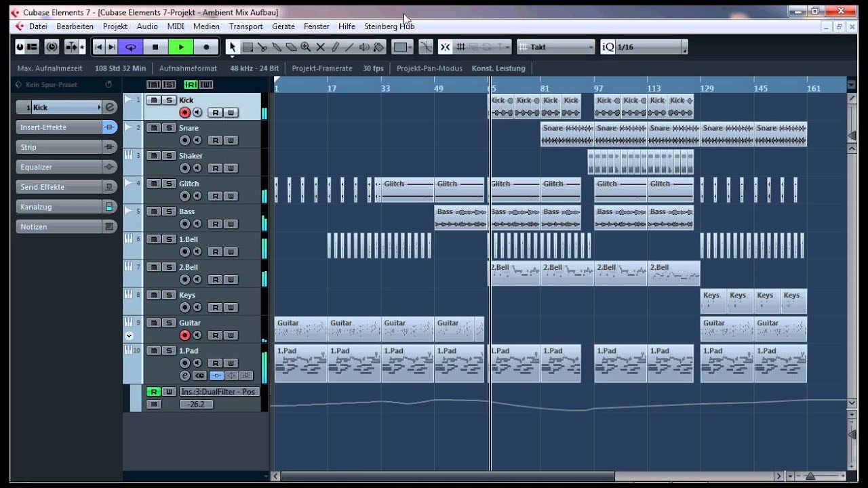Collapse the Guitar track automation arrow
868x488 pixels.
(129, 335)
